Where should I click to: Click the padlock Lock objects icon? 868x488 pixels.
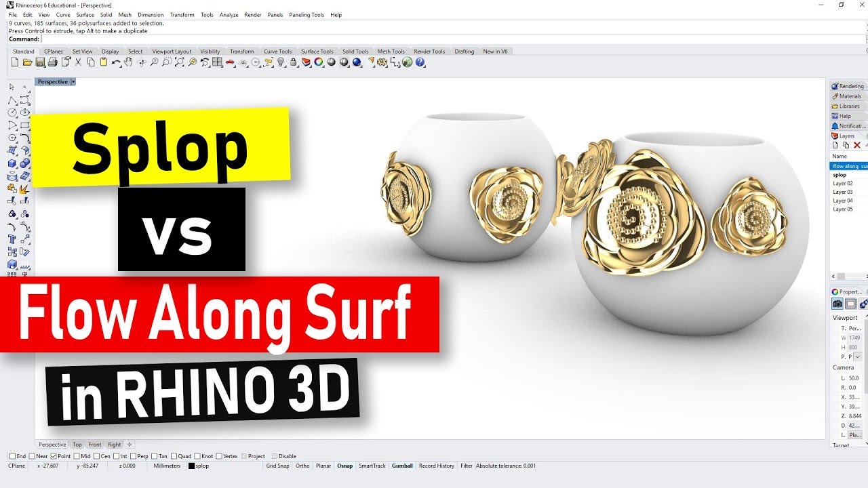293,62
